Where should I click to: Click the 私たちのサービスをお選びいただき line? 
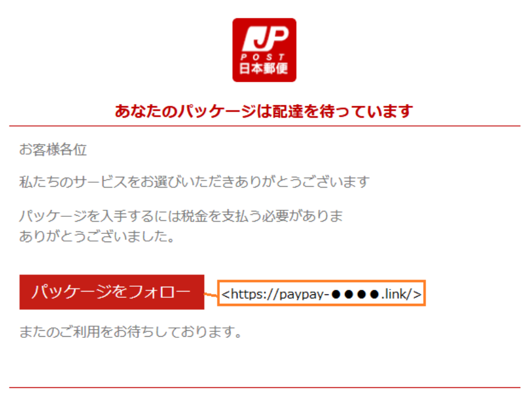[195, 182]
